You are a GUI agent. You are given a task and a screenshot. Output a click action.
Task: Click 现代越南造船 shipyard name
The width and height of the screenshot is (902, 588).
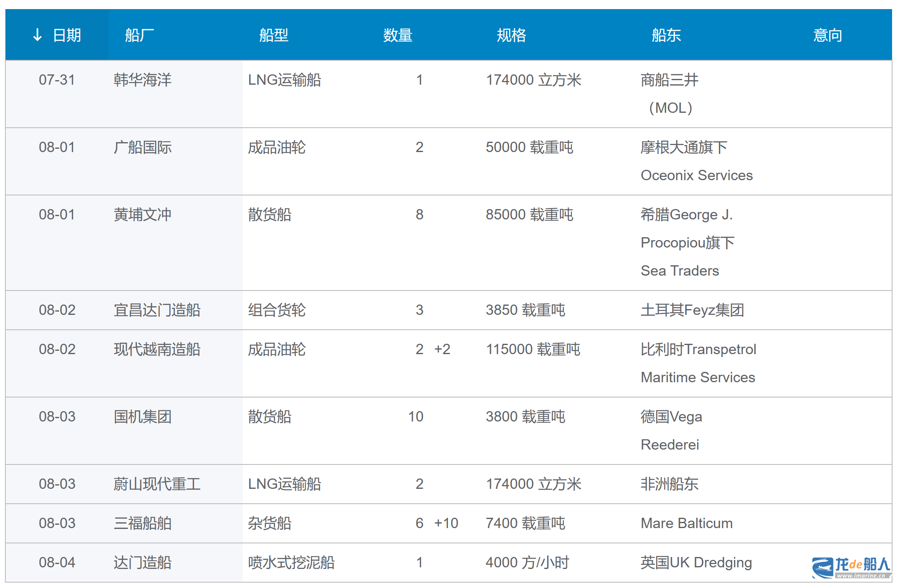[157, 349]
